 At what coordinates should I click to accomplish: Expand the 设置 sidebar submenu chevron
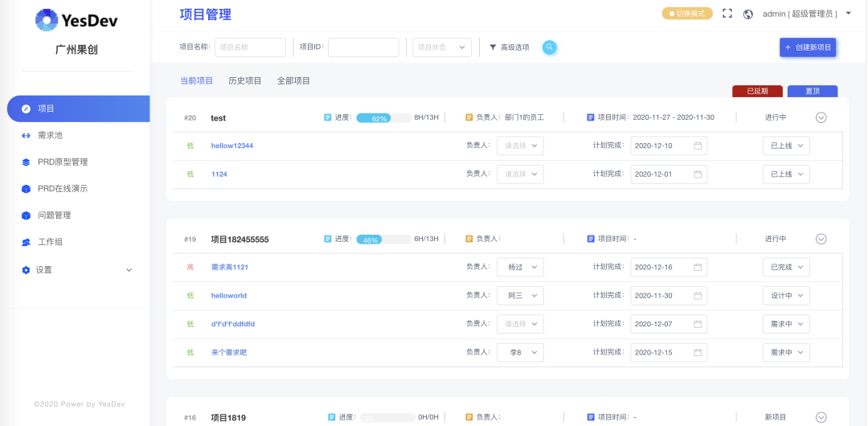coord(129,270)
